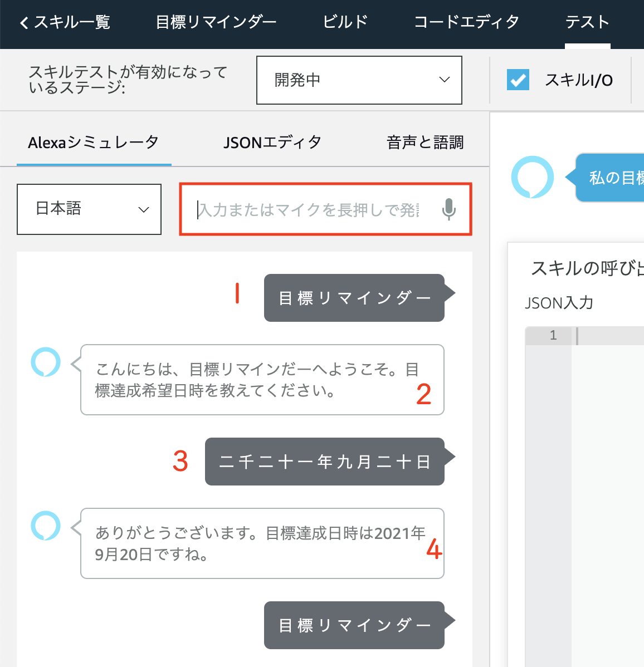Click the ありがとうございます response bubble
Viewport: 644px width, 667px height.
tap(262, 543)
